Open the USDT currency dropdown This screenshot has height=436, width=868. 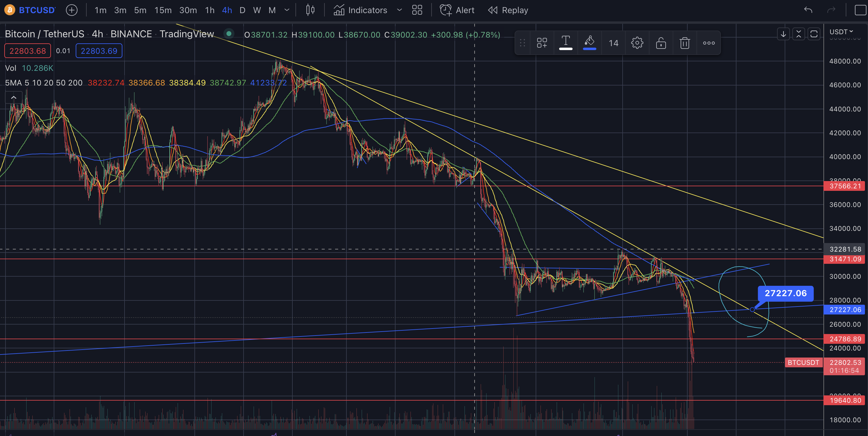pos(841,32)
